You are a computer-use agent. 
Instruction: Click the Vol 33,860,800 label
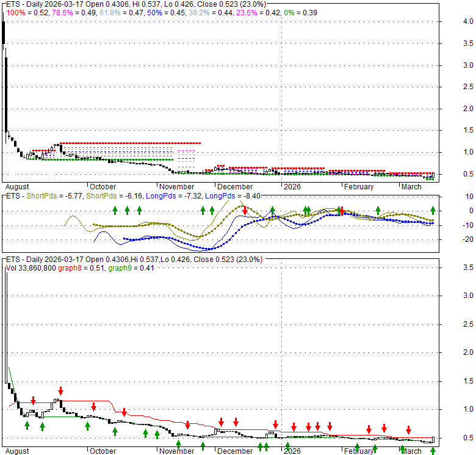[31, 268]
